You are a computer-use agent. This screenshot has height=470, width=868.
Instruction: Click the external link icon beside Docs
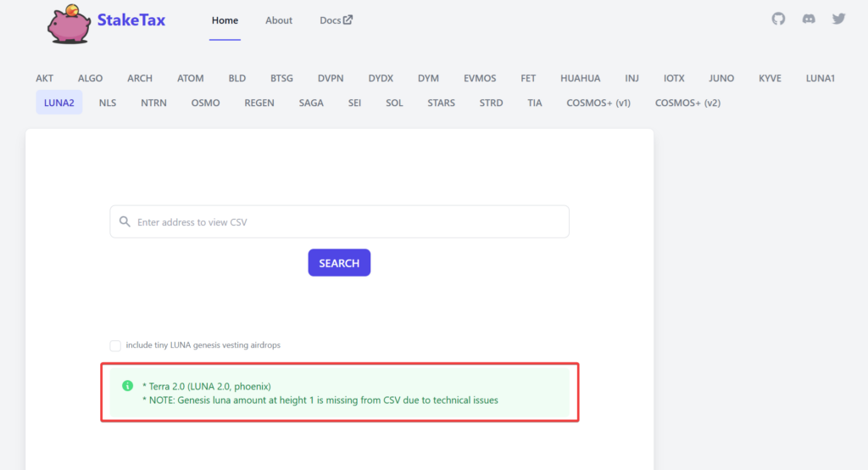[348, 20]
